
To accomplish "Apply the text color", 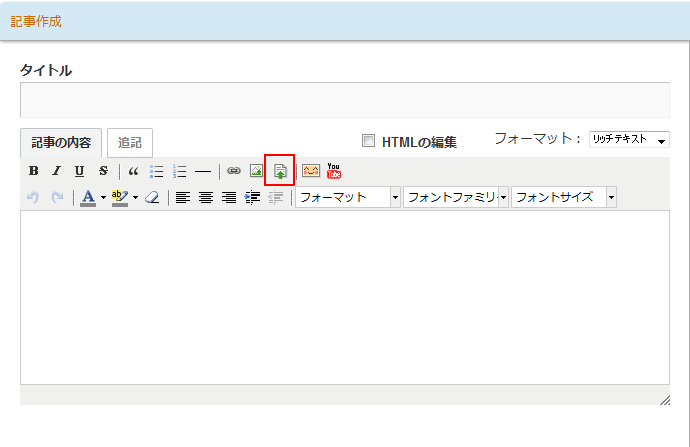I will click(88, 198).
